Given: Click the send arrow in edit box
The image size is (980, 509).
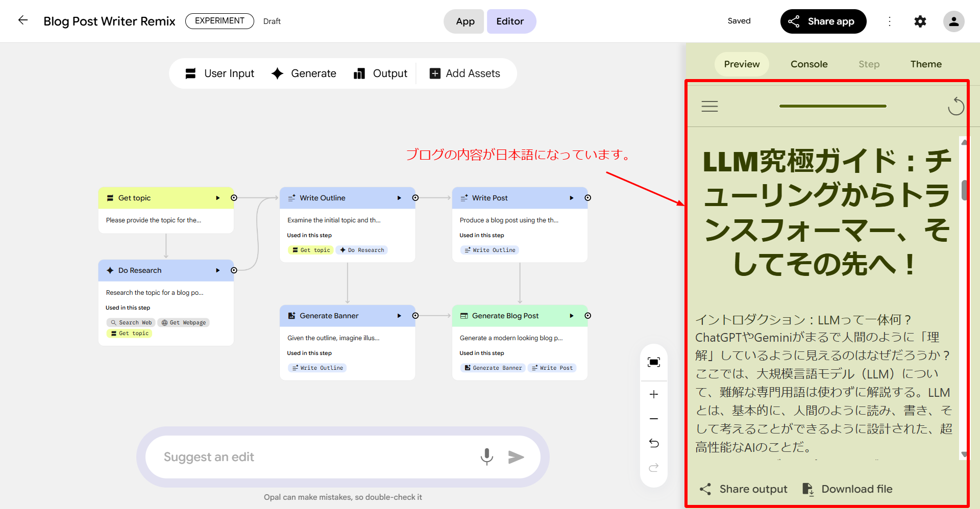Looking at the screenshot, I should 516,457.
